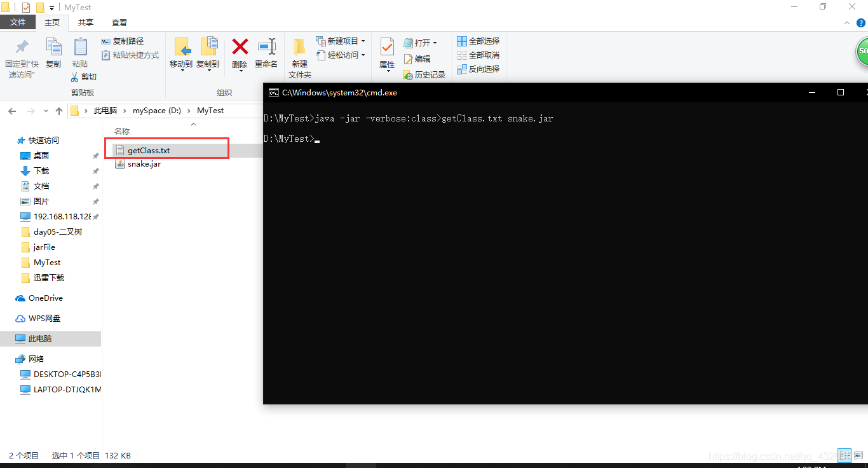Click the help question mark icon

860,23
